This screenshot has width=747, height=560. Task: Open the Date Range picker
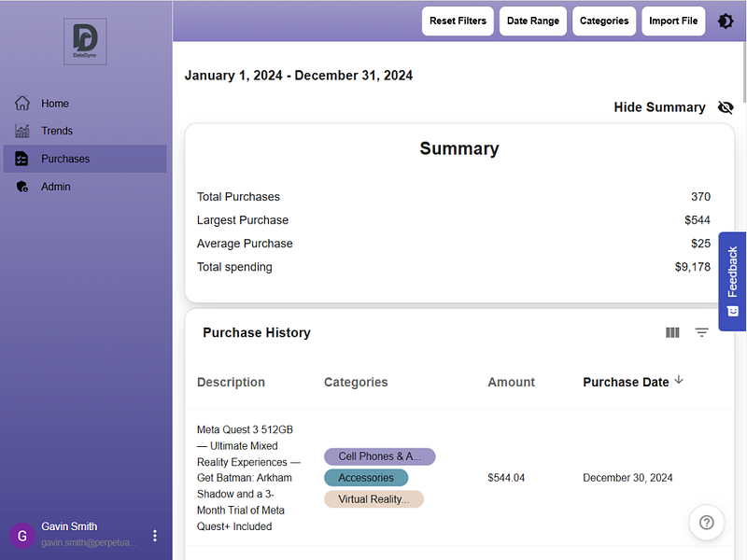point(533,21)
